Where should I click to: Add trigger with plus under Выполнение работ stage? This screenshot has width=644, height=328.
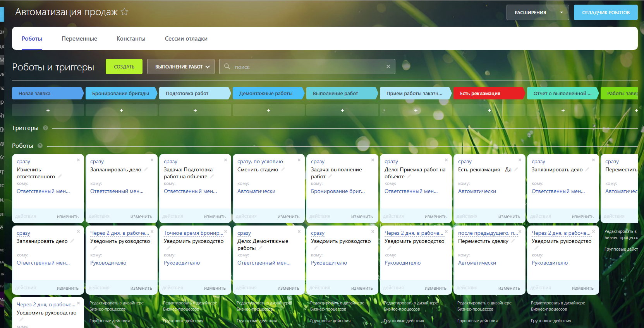coord(342,110)
